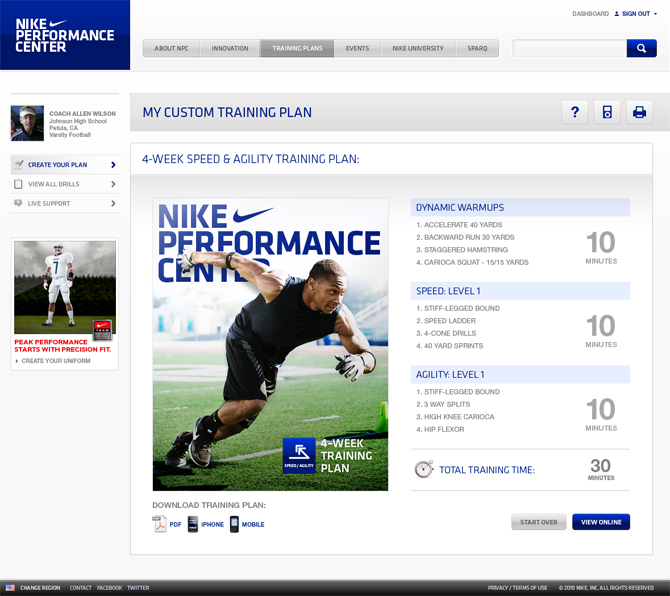
Task: Open the About NPC tab
Action: click(171, 48)
